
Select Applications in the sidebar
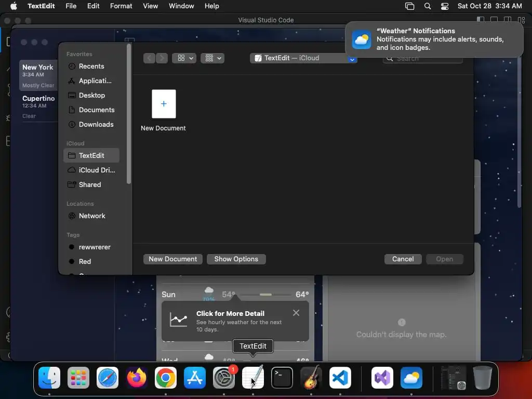click(x=91, y=81)
